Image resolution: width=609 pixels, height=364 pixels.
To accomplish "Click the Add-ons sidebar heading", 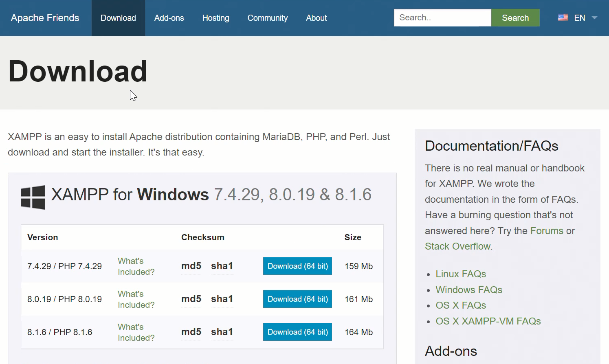I will pyautogui.click(x=451, y=351).
